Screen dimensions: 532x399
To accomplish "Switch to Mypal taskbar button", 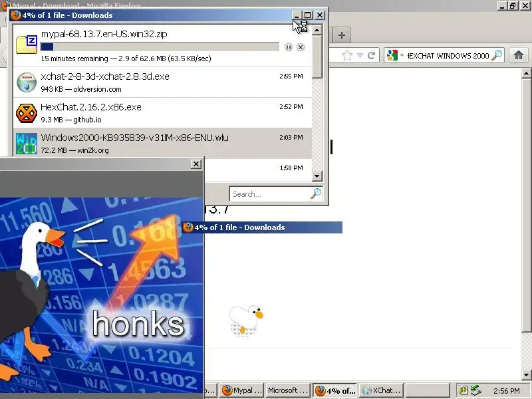I will pyautogui.click(x=241, y=390).
